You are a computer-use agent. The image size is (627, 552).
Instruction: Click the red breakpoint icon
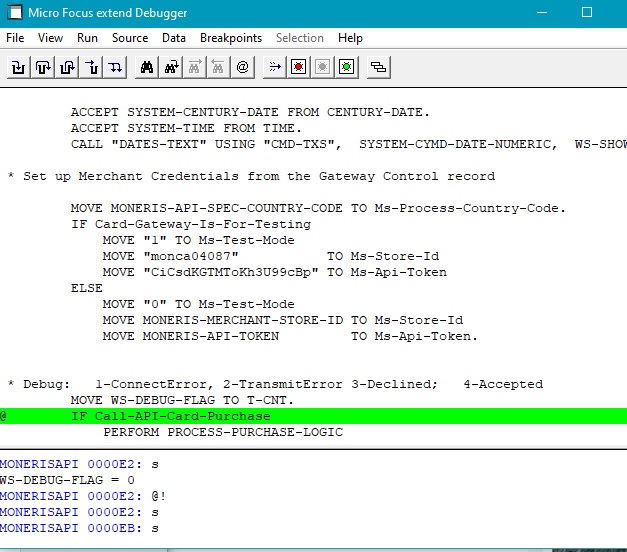pyautogui.click(x=299, y=67)
